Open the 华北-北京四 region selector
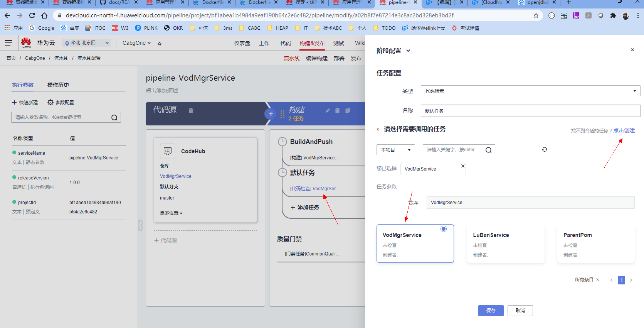Screen dimensions: 644x328 [86, 43]
